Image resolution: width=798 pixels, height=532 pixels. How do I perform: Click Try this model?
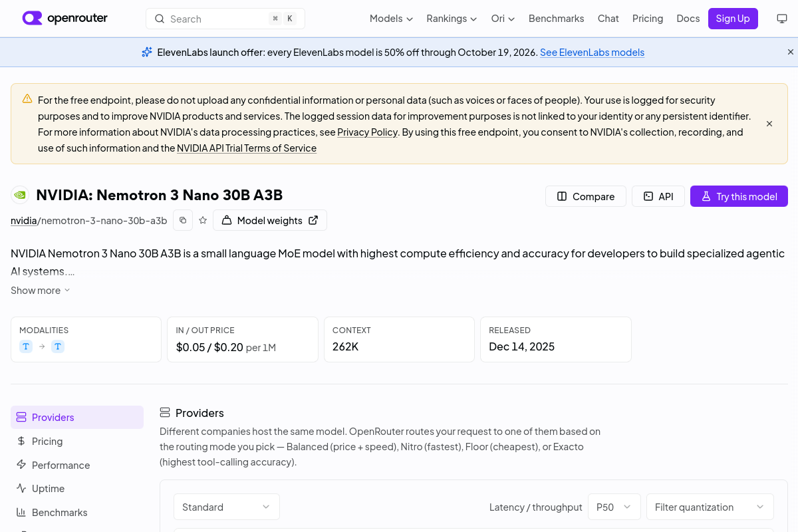[739, 196]
